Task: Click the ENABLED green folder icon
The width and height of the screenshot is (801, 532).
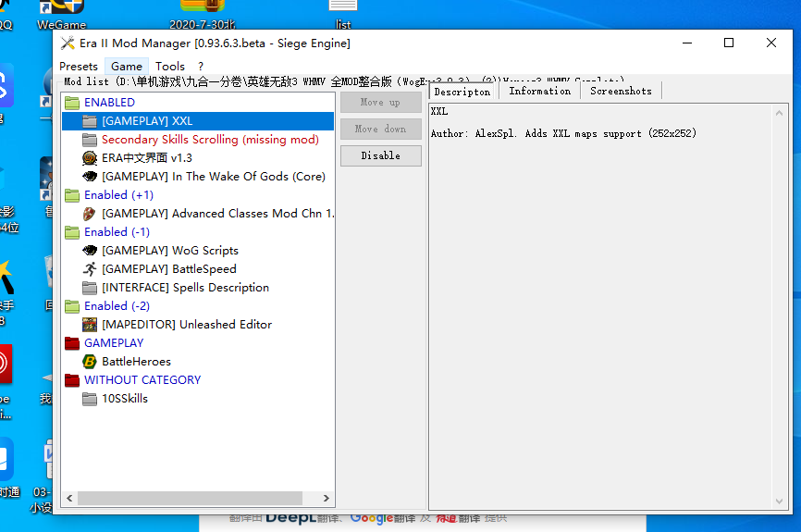Action: pyautogui.click(x=72, y=103)
